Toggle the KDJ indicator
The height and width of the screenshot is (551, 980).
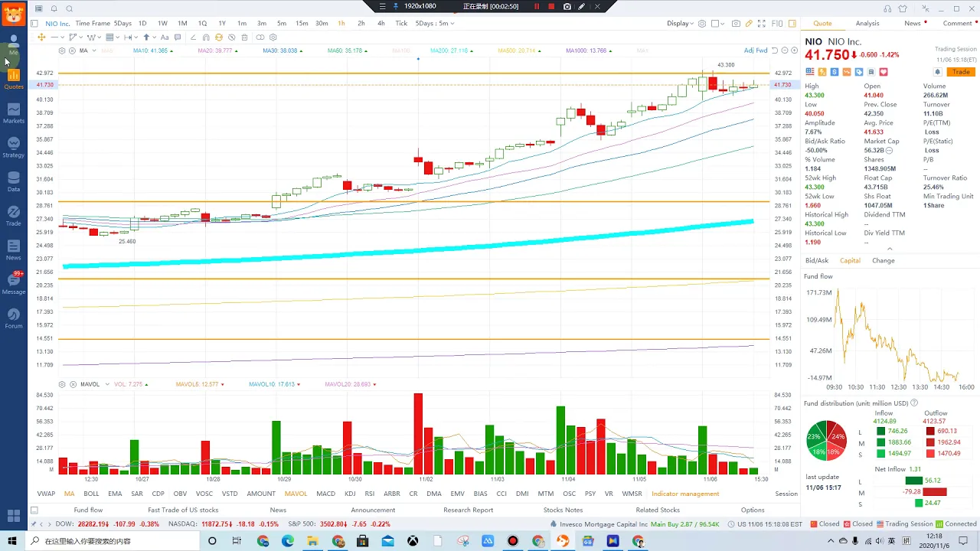click(350, 494)
